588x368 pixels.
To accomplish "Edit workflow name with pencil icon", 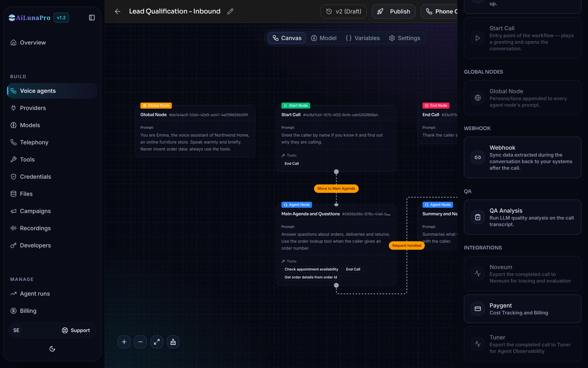I will pos(230,11).
